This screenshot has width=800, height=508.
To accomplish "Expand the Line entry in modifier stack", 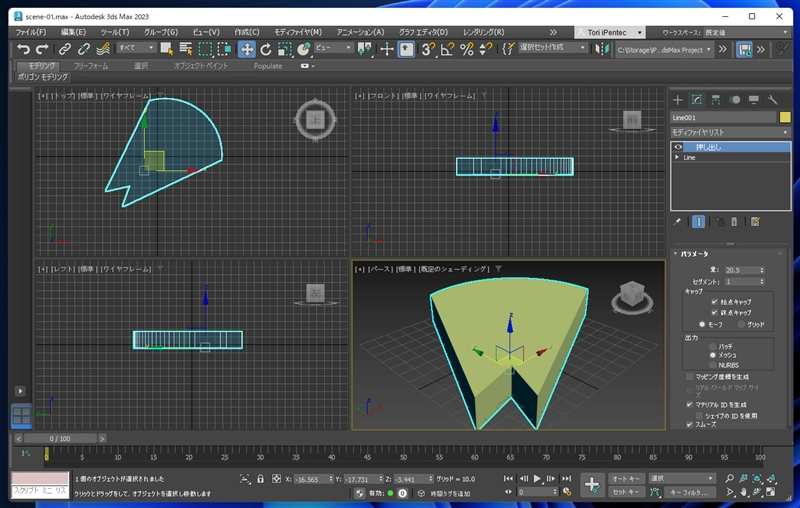I will coord(677,157).
